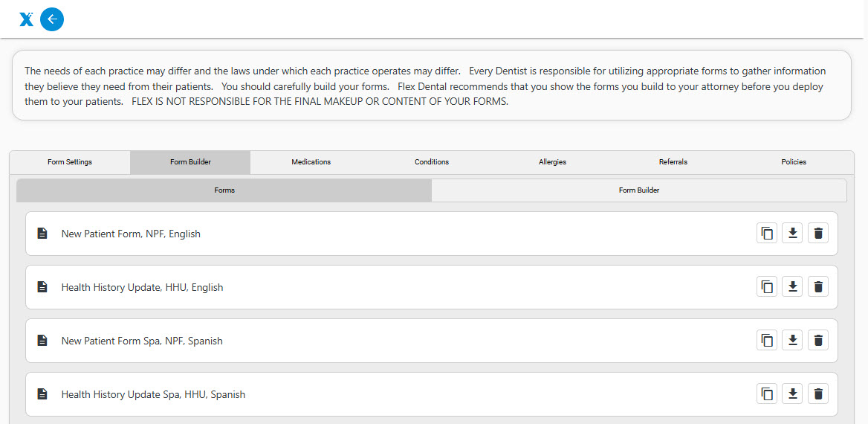Click the Flex X logo
The height and width of the screenshot is (424, 868).
(x=26, y=19)
